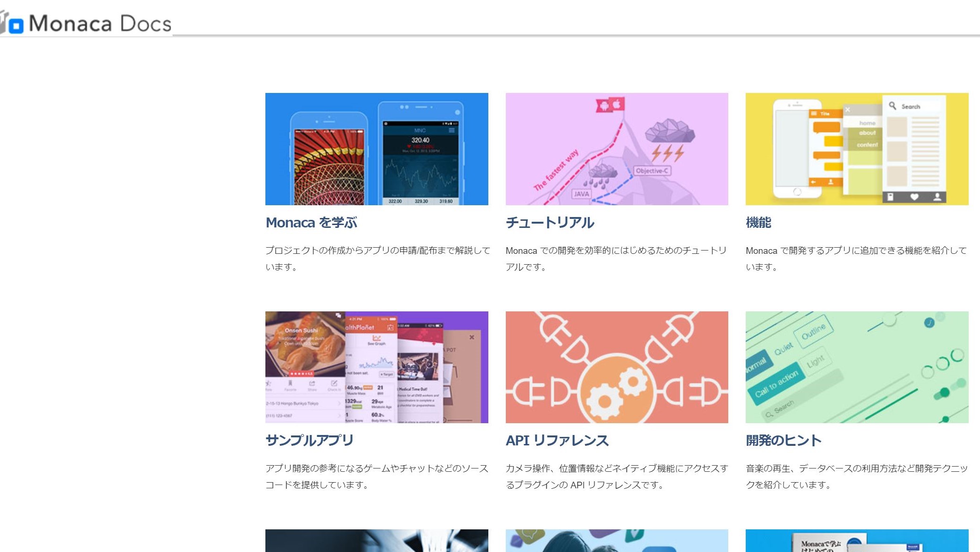Click the チュートリアル heading link

(x=550, y=222)
